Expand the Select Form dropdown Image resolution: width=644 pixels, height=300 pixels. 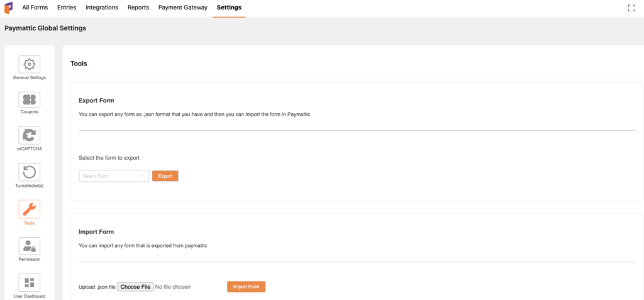pos(113,176)
